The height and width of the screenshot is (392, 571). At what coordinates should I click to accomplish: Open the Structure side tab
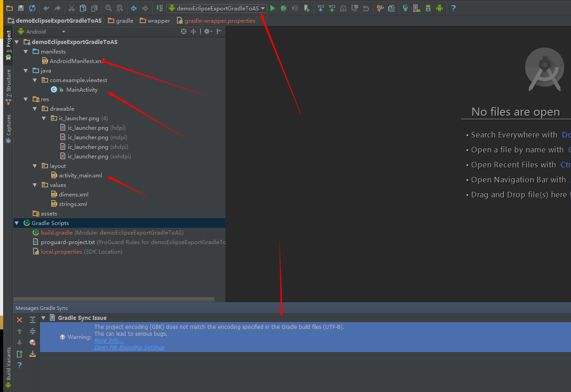click(8, 87)
